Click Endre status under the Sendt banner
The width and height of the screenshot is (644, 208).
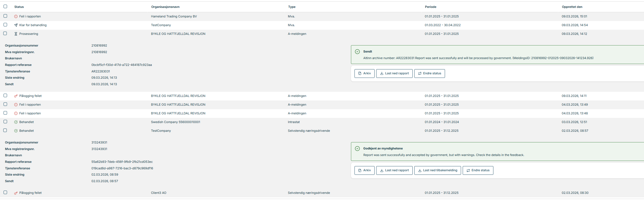click(429, 74)
